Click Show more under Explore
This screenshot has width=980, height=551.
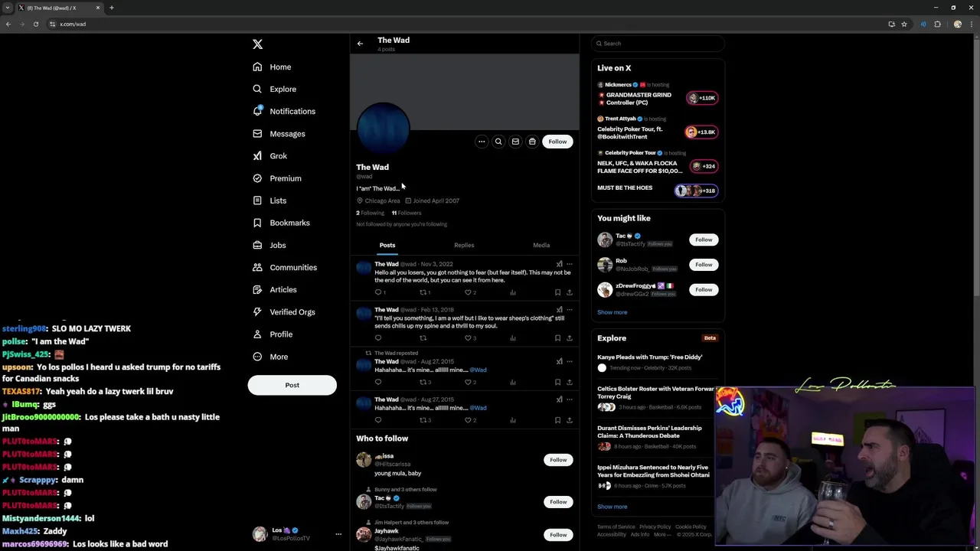[612, 507]
